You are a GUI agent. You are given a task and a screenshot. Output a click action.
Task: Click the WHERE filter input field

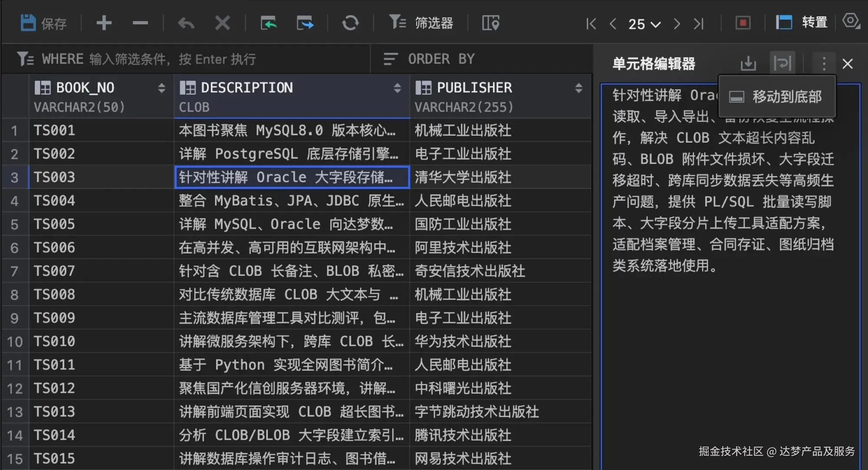tap(174, 59)
